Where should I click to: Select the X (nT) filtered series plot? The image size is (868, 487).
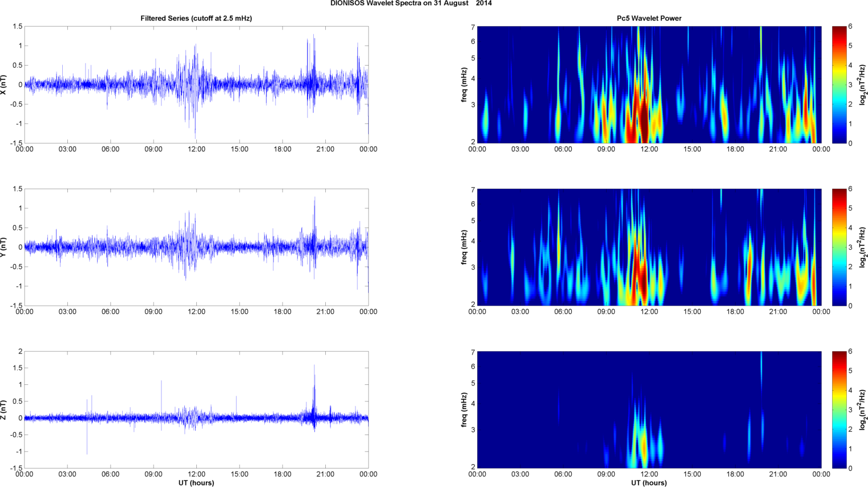click(196, 84)
